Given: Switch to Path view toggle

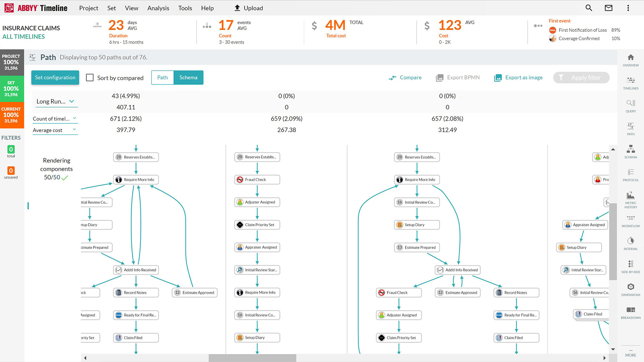Looking at the screenshot, I should tap(162, 77).
